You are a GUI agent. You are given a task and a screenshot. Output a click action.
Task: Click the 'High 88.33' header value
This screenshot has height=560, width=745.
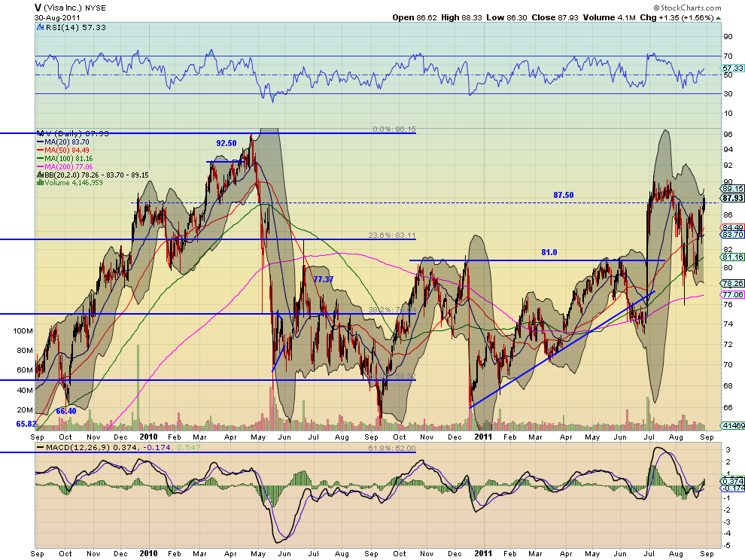click(x=461, y=17)
